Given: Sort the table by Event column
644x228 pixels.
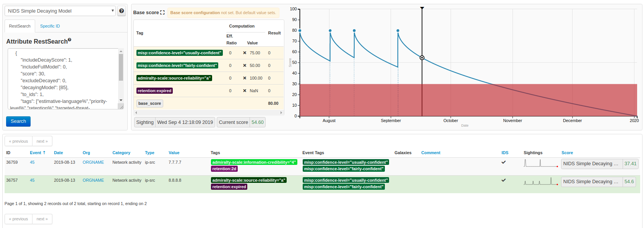Looking at the screenshot, I should (x=37, y=153).
